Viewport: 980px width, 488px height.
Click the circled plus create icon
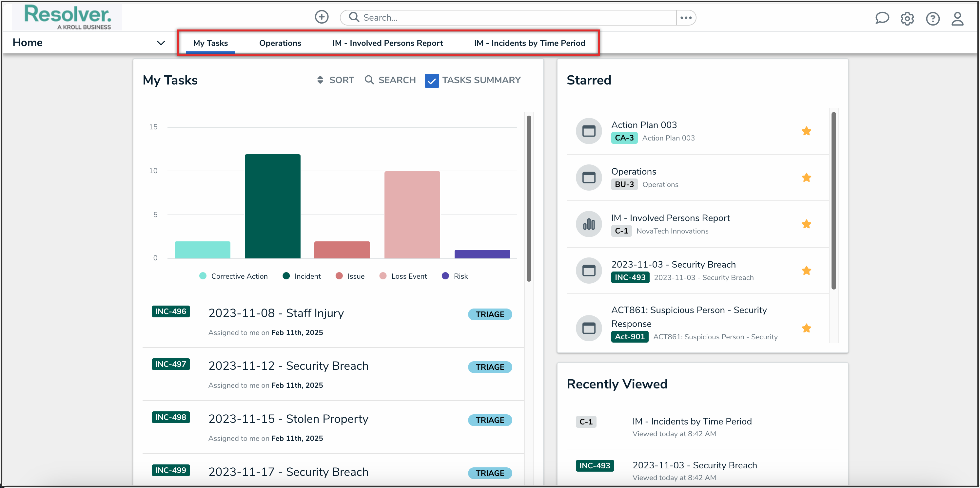(x=322, y=17)
